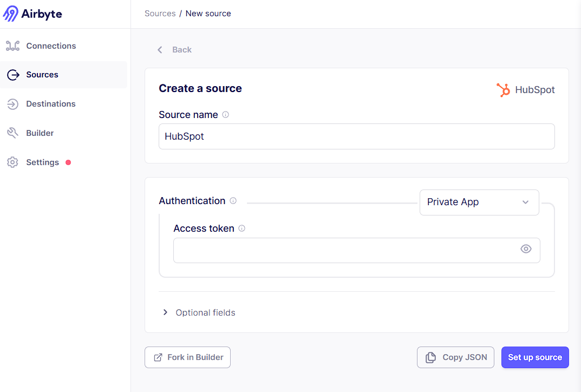Click the Access token input field

coord(356,251)
